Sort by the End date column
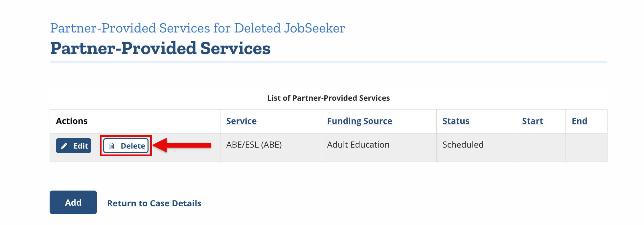The height and width of the screenshot is (225, 644). (579, 121)
